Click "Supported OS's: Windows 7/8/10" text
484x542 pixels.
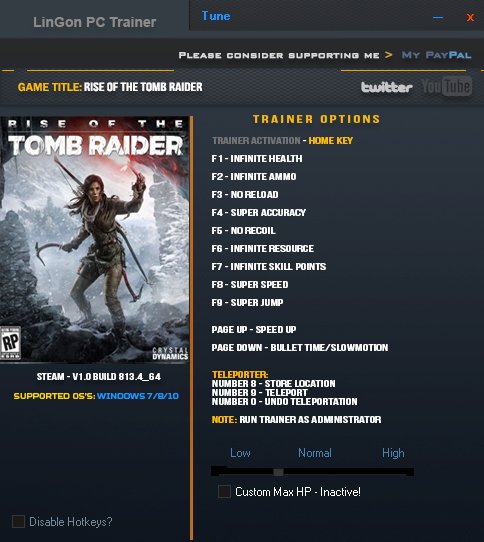pos(96,396)
